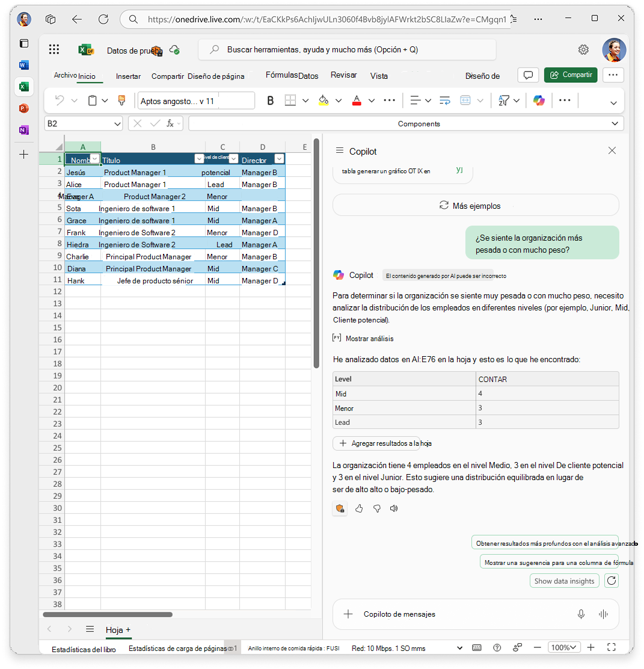This screenshot has width=644, height=669.
Task: Open the app launcher grid
Action: [54, 49]
